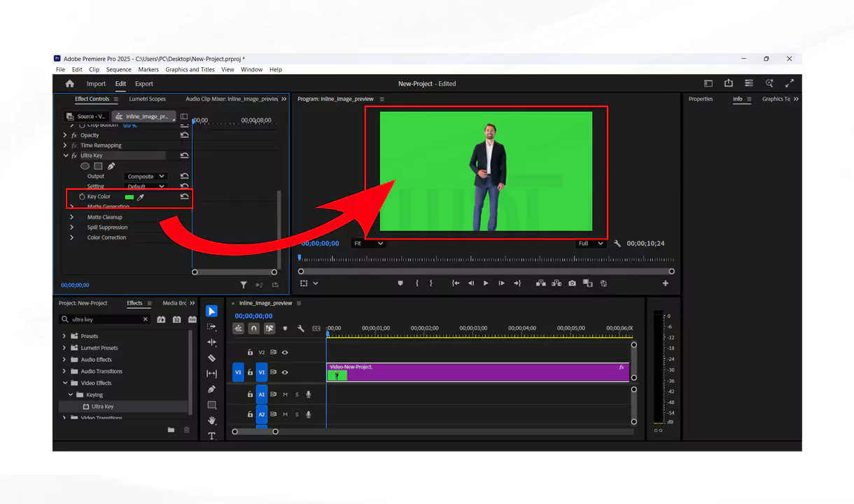Image resolution: width=854 pixels, height=504 pixels.
Task: Select the Selection tool arrow
Action: click(211, 311)
